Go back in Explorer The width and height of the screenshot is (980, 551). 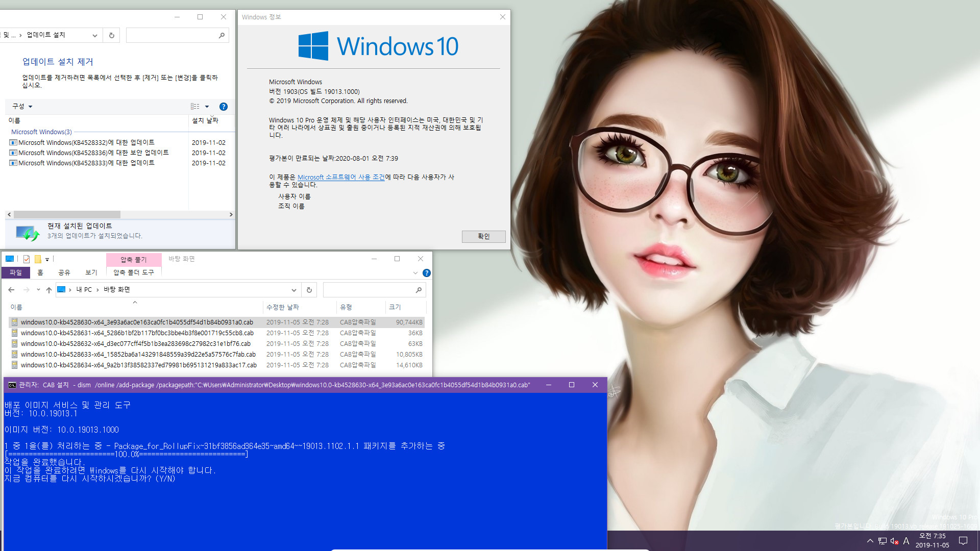[11, 290]
